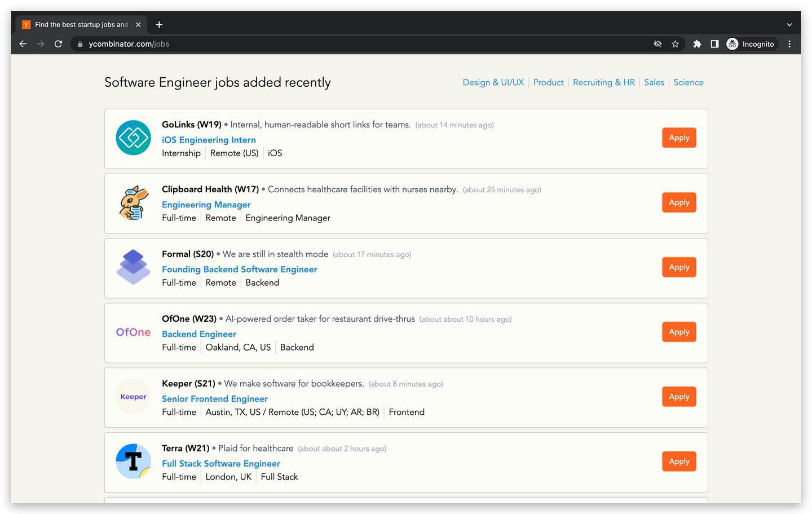Open the Chrome three-dot menu

click(x=789, y=43)
